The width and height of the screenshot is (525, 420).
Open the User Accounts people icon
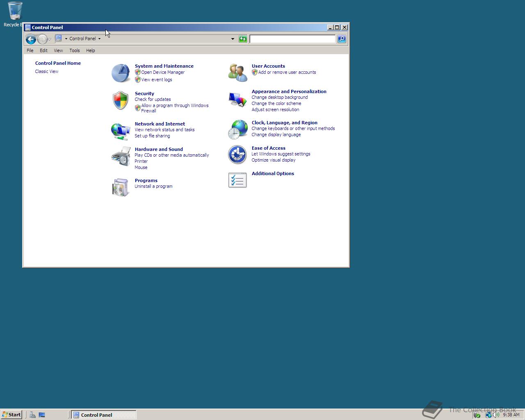[237, 73]
